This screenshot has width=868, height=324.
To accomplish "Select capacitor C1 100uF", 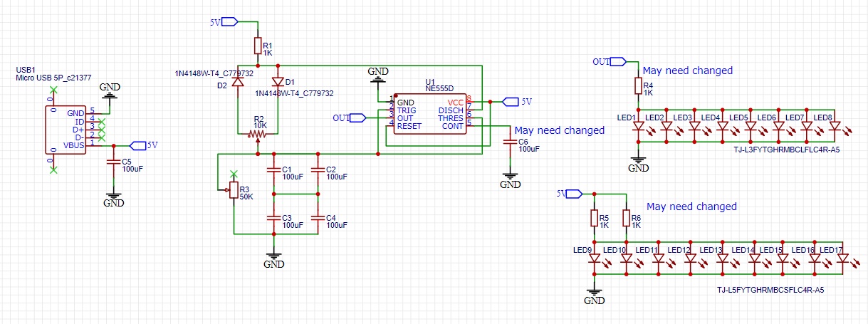I will tap(273, 170).
